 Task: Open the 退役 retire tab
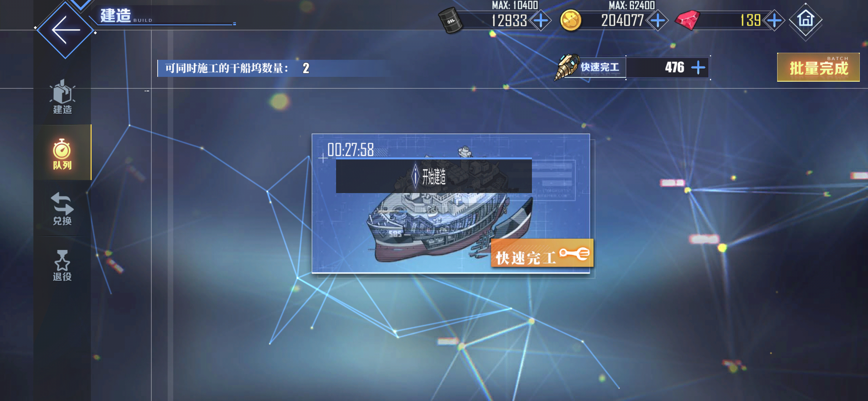coord(62,265)
